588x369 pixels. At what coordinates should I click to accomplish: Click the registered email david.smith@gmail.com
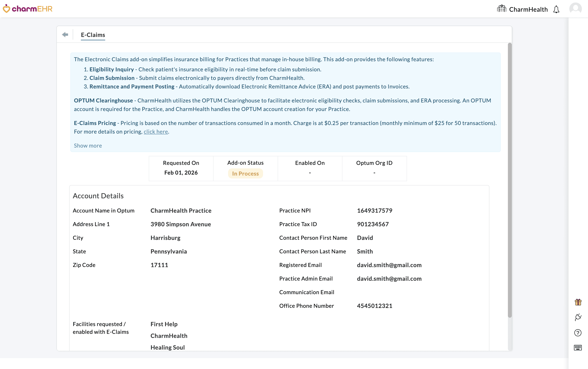point(389,265)
